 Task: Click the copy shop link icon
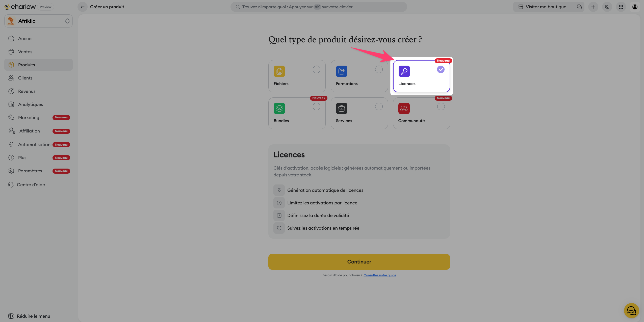579,7
